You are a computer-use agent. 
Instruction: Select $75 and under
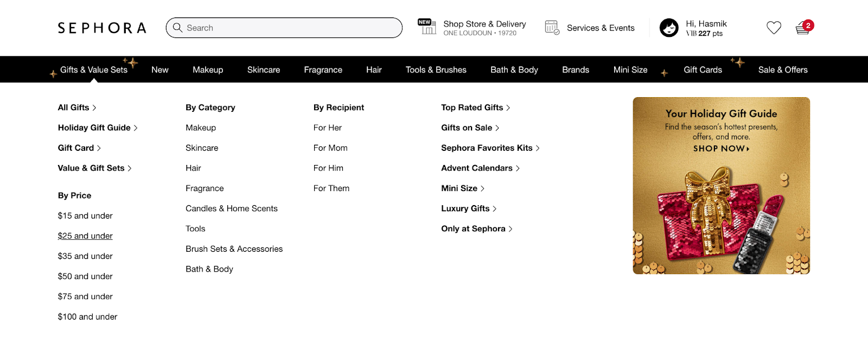point(85,296)
